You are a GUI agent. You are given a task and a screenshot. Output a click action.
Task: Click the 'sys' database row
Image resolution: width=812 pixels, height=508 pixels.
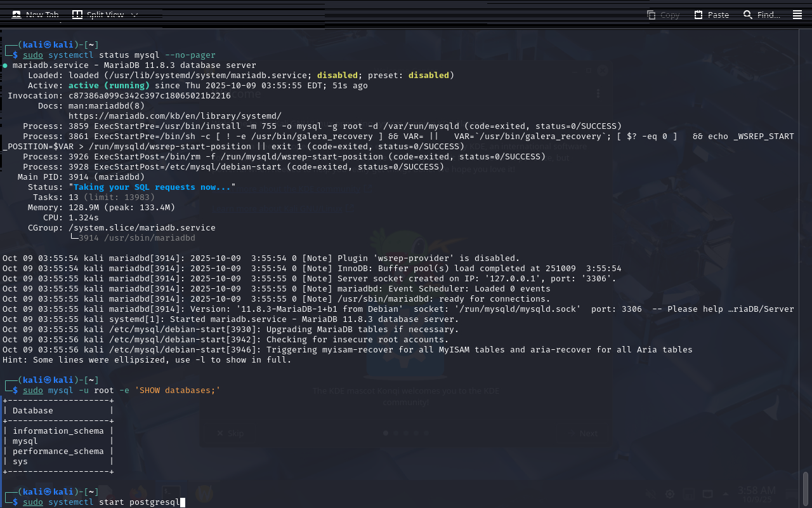point(20,462)
